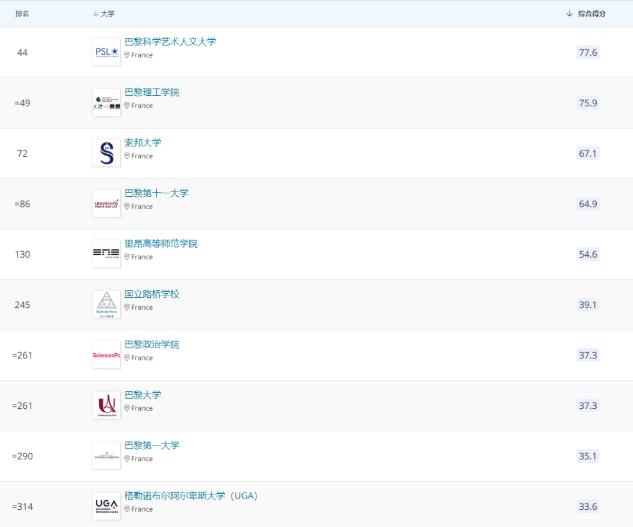Click rank =49
633x527 pixels.
22,103
